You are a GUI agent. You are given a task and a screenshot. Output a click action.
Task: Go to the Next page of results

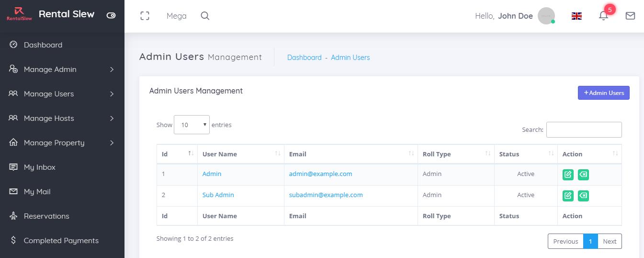coord(610,241)
